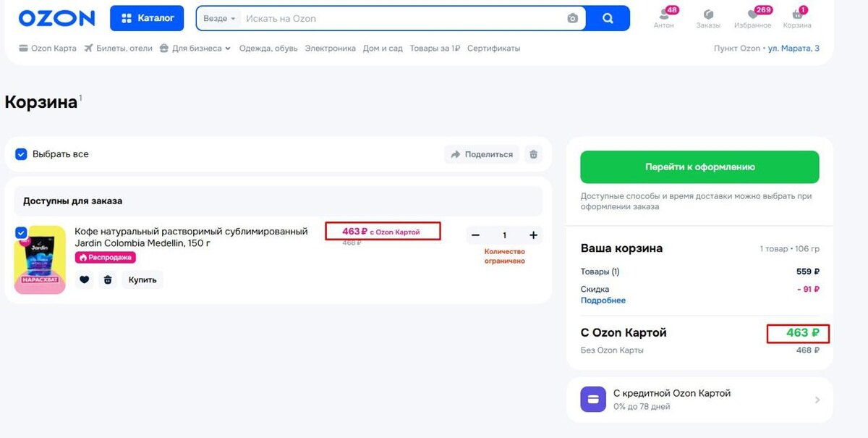This screenshot has height=438, width=868.
Task: Go to Электроника category
Action: click(x=330, y=49)
